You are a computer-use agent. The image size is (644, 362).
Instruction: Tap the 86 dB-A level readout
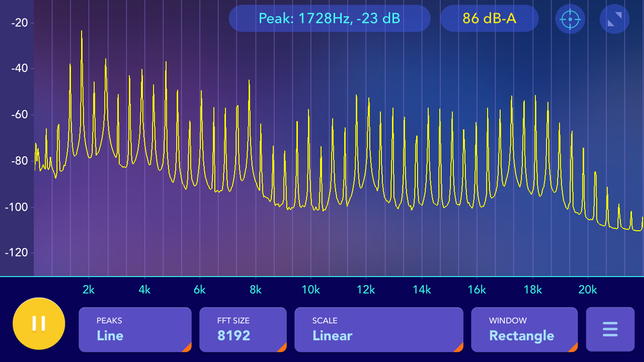point(489,18)
